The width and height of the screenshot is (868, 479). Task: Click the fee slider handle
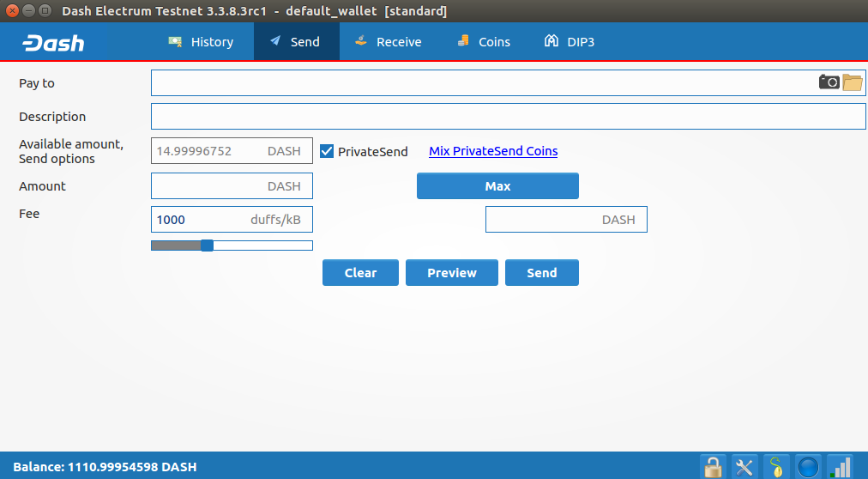click(207, 246)
